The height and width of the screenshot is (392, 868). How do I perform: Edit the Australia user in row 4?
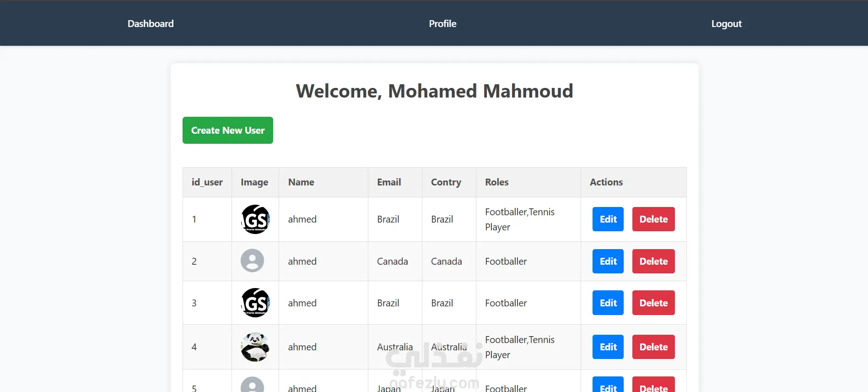pos(608,347)
